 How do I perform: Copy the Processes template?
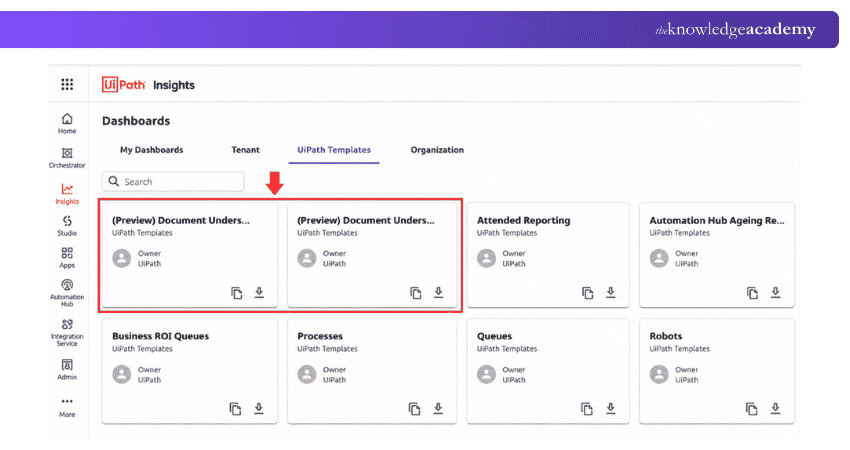[415, 409]
